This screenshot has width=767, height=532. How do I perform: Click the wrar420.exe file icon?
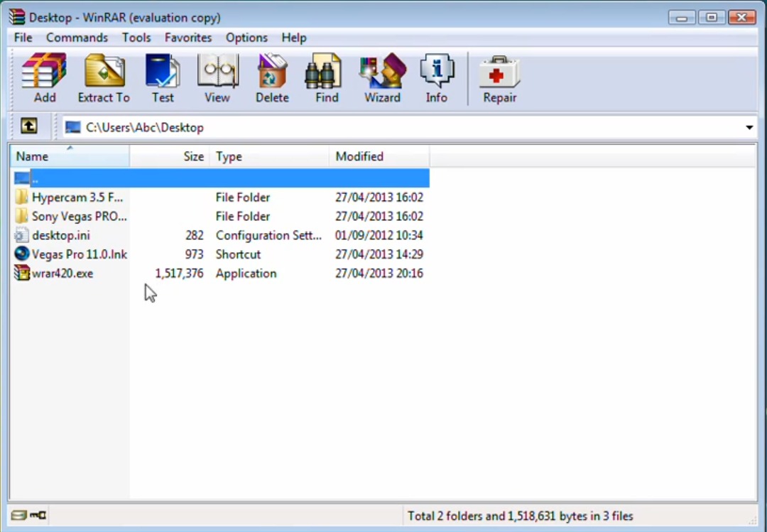[x=21, y=273]
